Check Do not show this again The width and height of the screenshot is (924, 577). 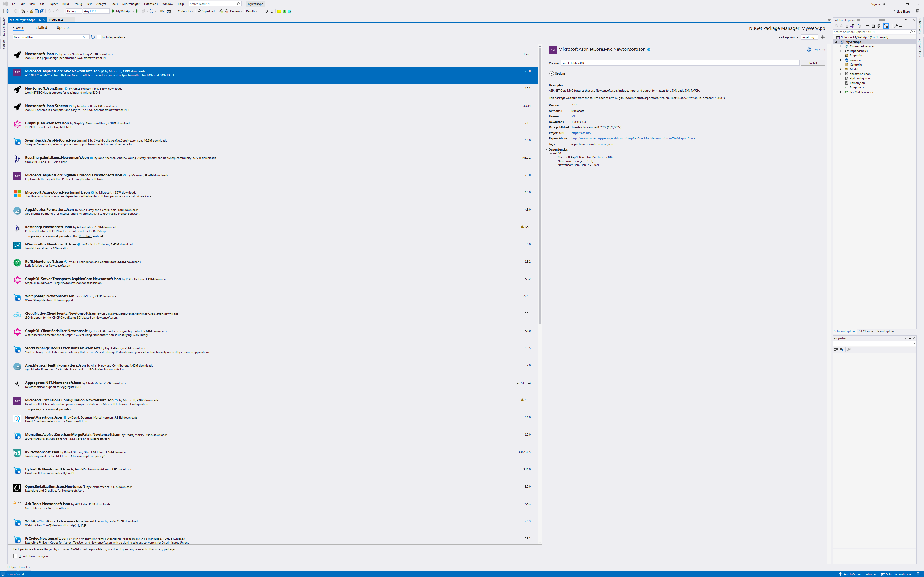tap(15, 556)
